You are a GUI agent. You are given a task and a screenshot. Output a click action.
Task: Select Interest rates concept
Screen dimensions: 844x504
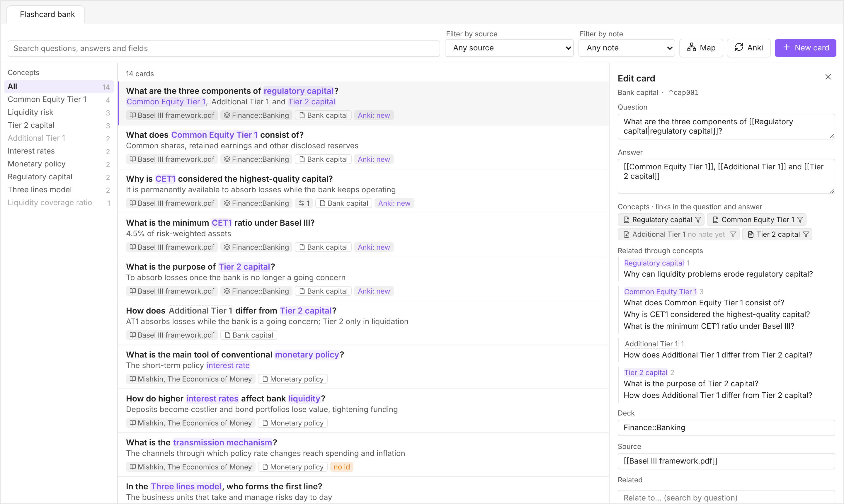pos(58,151)
